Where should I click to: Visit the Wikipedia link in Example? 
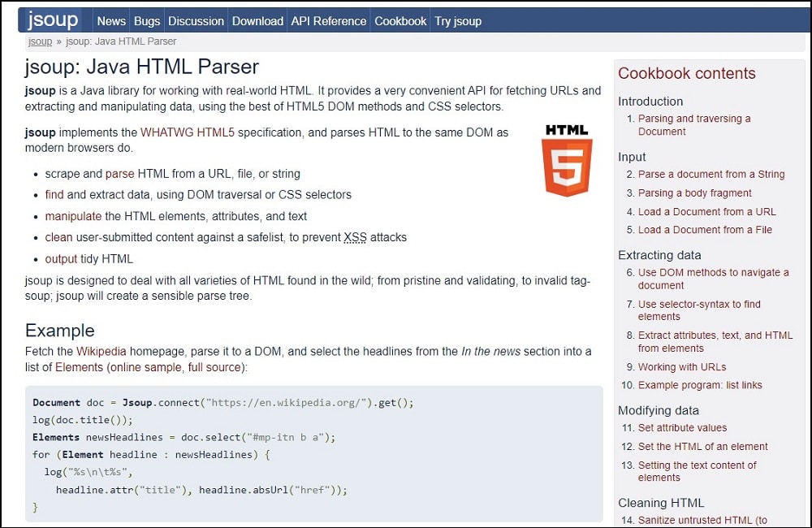(x=101, y=351)
